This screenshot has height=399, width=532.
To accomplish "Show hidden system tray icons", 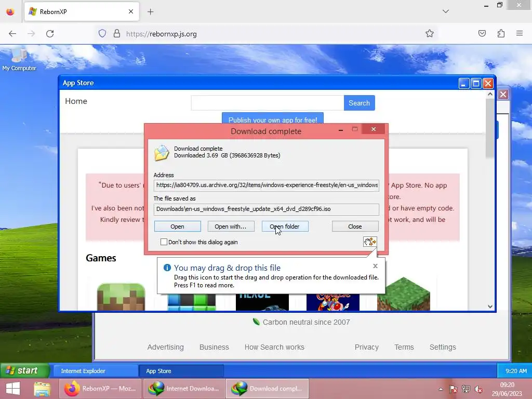I will [x=441, y=389].
